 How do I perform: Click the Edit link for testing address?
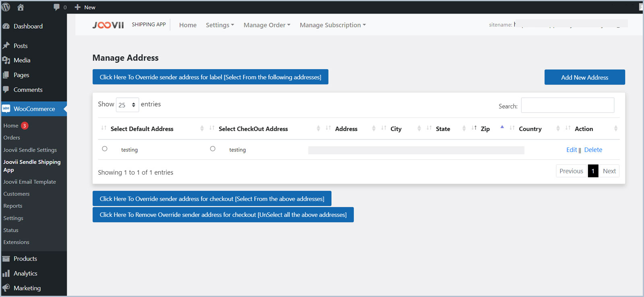click(x=571, y=150)
